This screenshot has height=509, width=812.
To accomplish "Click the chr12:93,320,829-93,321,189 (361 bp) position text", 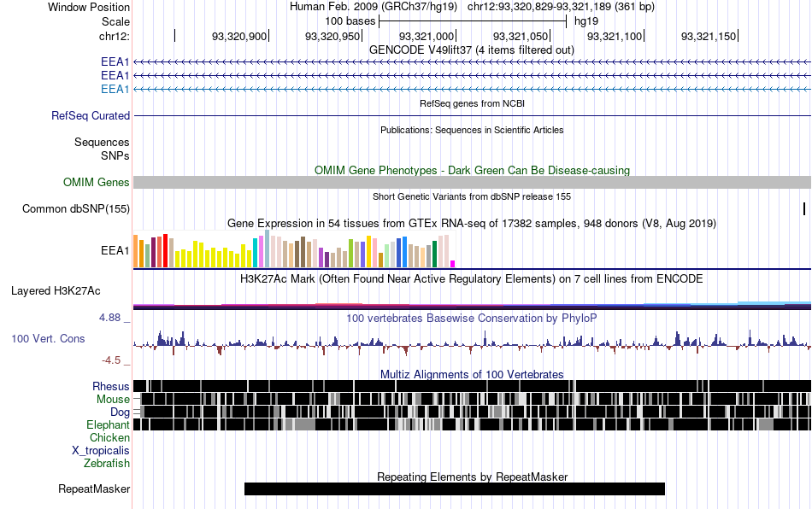I will pyautogui.click(x=561, y=7).
